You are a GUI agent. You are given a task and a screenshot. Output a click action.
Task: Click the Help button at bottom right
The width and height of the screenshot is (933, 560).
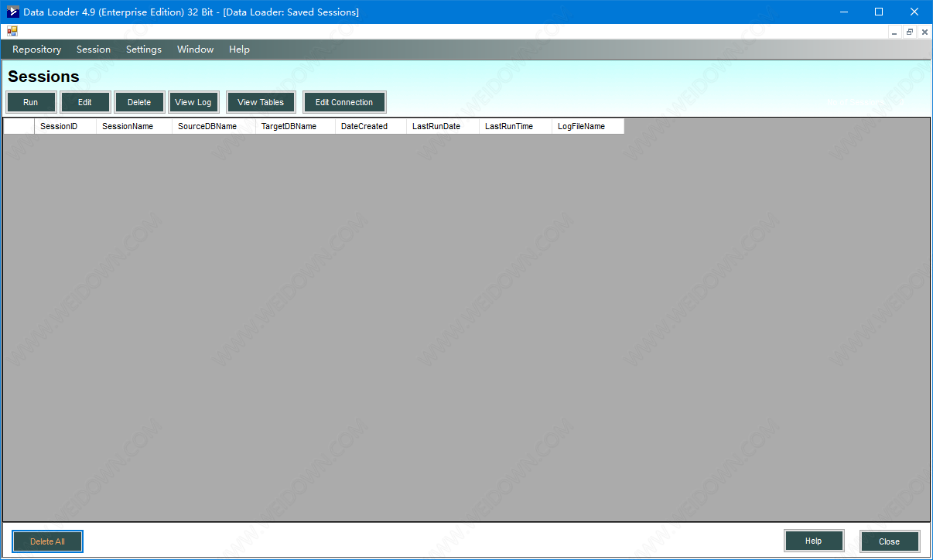813,541
